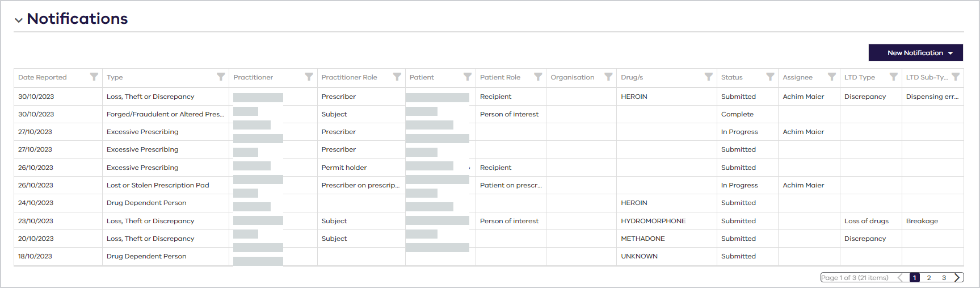The width and height of the screenshot is (980, 288).
Task: Sort by LTD Type header
Action: (x=860, y=77)
